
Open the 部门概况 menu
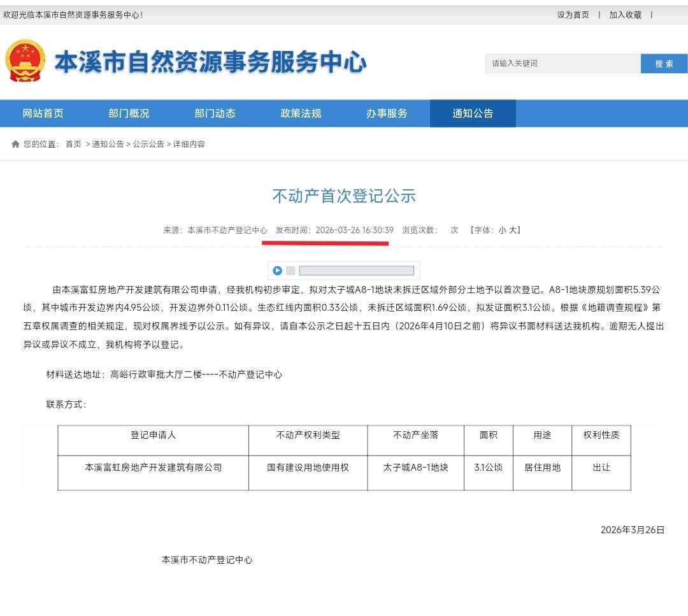129,113
